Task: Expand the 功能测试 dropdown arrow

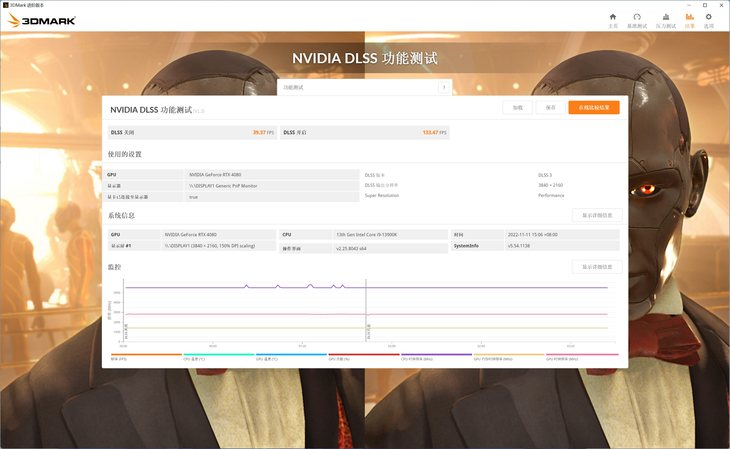Action: coord(444,87)
